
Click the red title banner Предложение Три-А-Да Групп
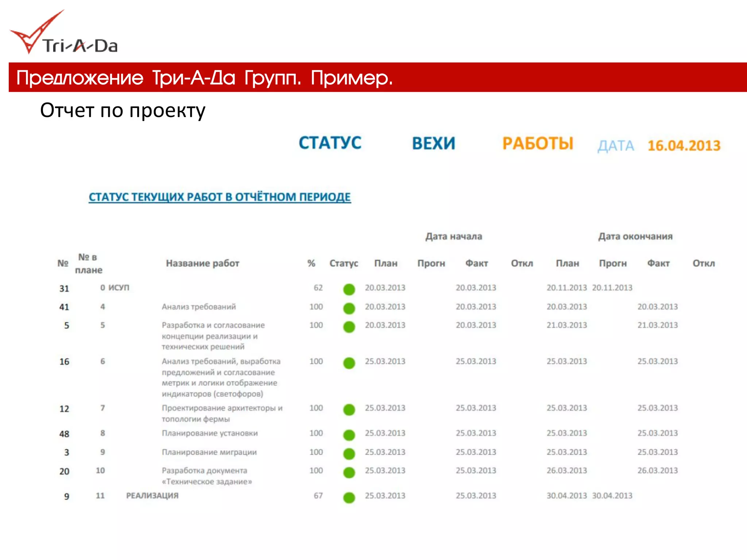point(378,77)
